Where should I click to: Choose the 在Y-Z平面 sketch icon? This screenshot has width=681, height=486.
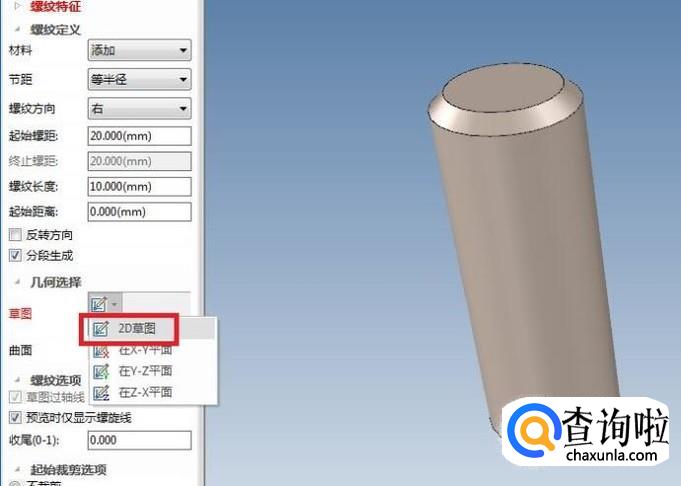click(x=101, y=371)
